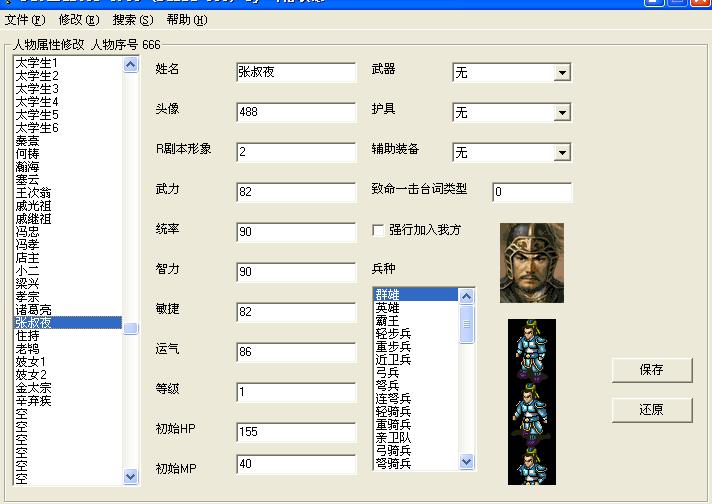Click the 武力 value field

[x=296, y=191]
